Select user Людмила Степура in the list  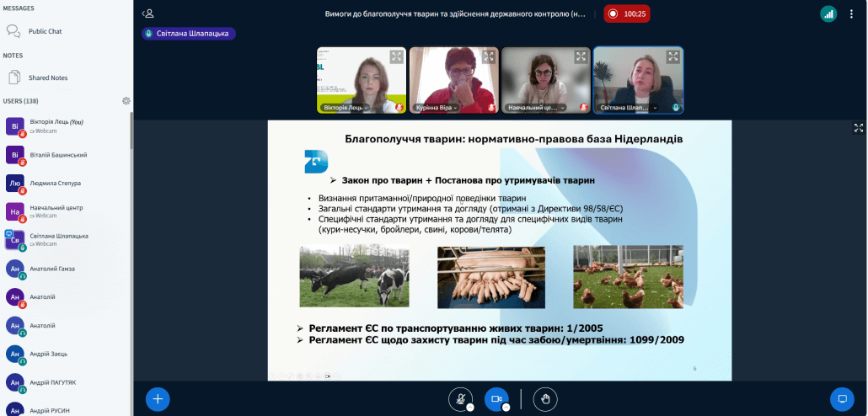tap(57, 183)
